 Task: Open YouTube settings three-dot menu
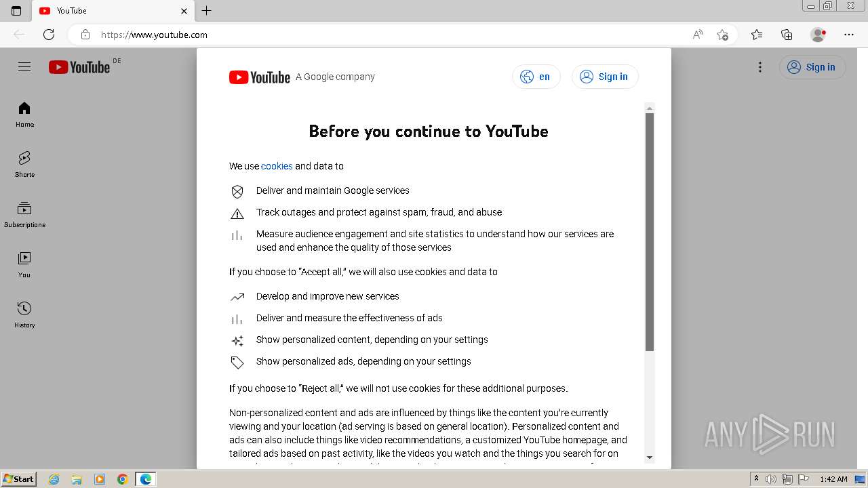(x=760, y=67)
